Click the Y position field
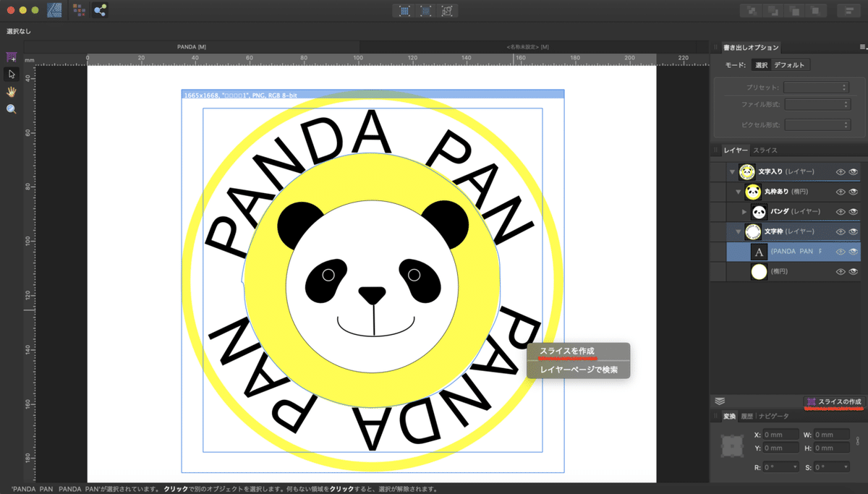Viewport: 868px width, 494px height. coord(780,448)
